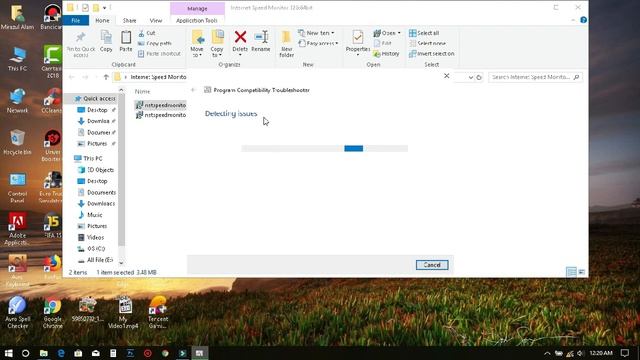The image size is (640, 360).
Task: Switch to the View ribbon tab
Action: point(156,20)
